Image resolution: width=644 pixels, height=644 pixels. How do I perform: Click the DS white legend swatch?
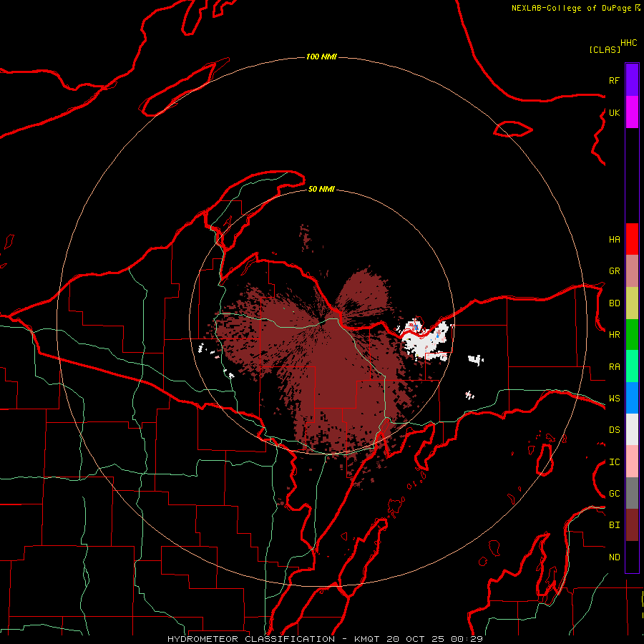click(x=632, y=429)
